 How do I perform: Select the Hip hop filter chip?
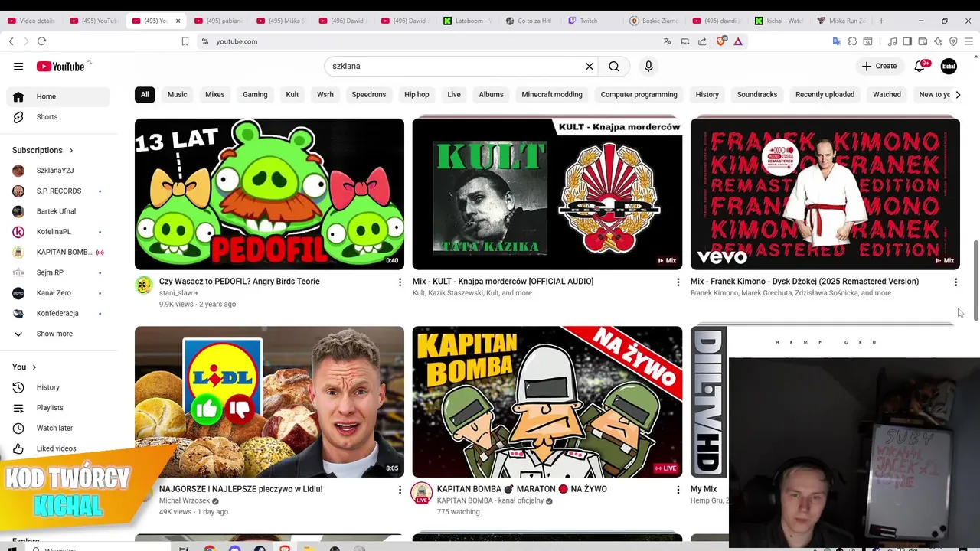click(416, 94)
